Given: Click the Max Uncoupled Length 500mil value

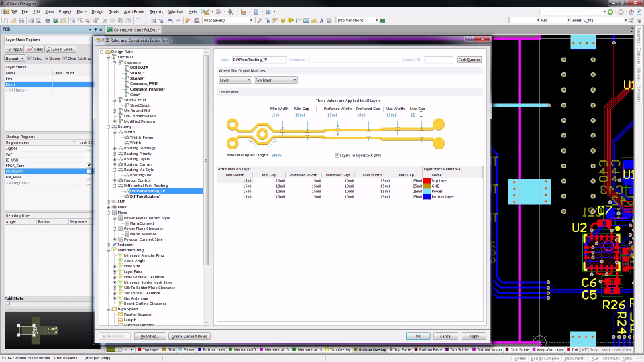Looking at the screenshot, I should coord(277,155).
